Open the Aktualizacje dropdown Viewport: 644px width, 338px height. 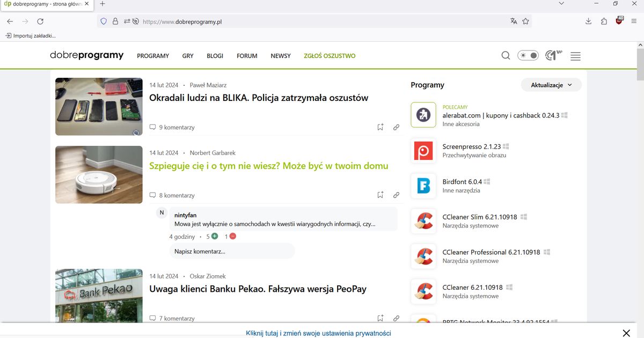point(551,85)
